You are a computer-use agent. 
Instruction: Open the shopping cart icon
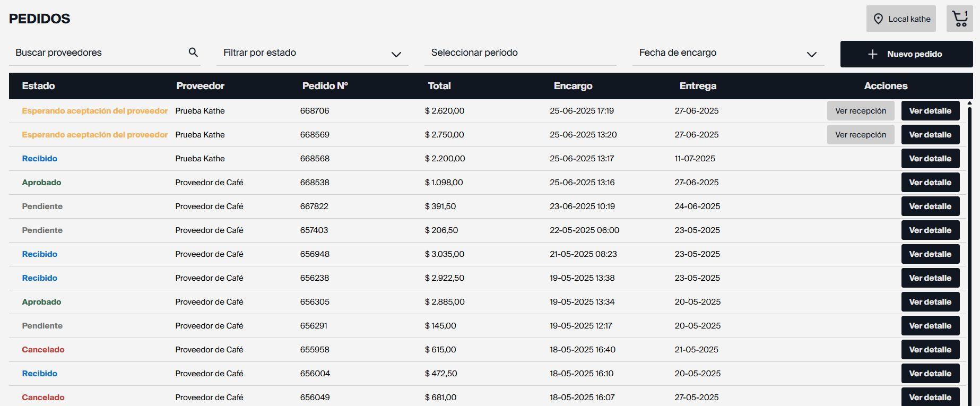click(x=959, y=19)
